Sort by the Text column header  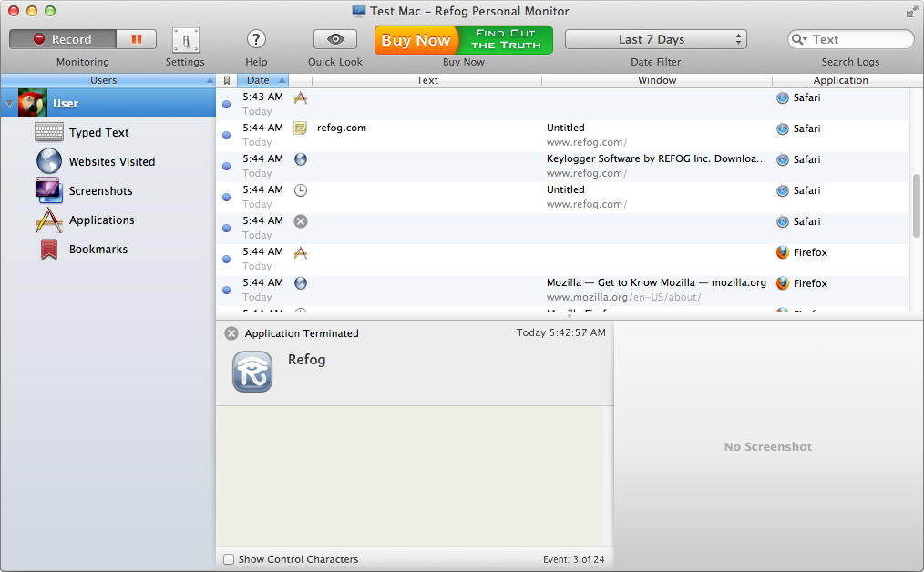426,80
